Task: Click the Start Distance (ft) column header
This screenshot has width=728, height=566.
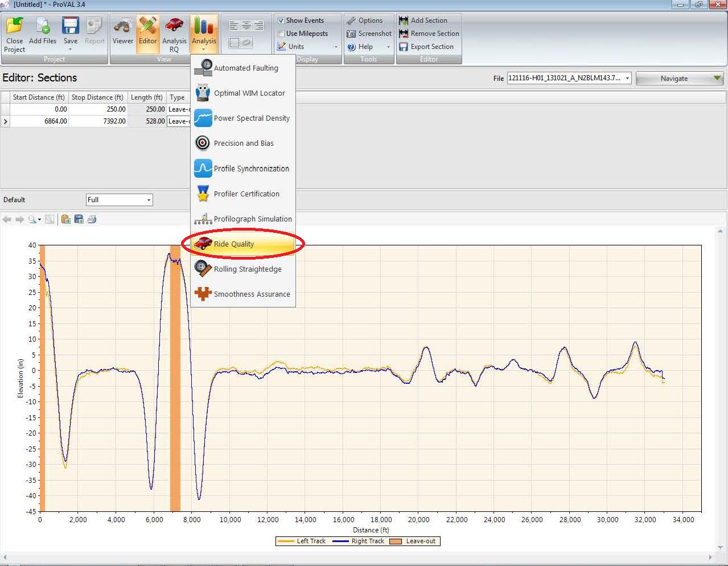Action: tap(39, 97)
